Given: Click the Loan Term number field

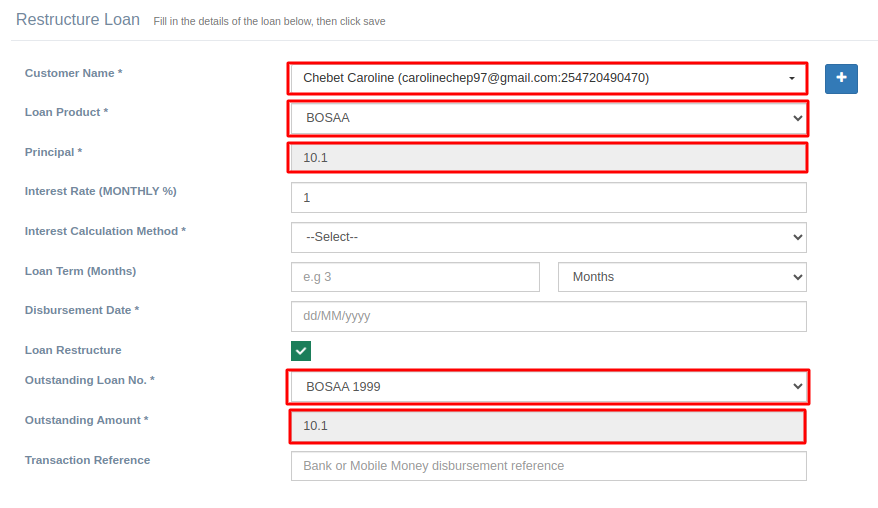Looking at the screenshot, I should (415, 277).
